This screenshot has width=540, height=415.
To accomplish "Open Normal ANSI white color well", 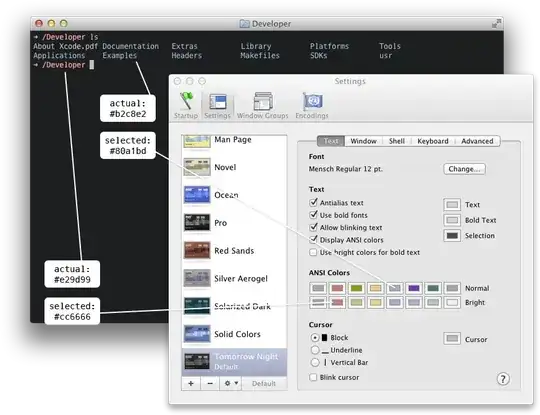I will pyautogui.click(x=452, y=288).
